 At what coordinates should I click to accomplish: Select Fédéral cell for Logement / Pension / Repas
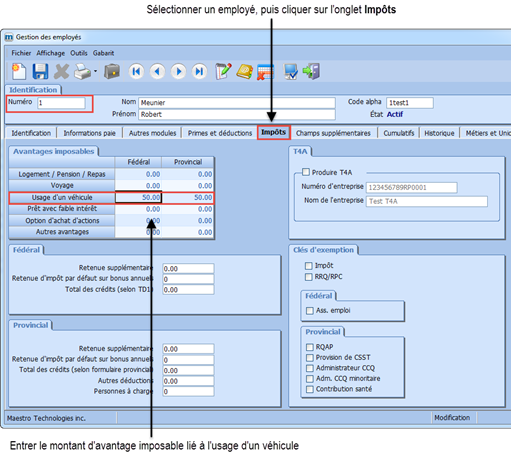click(x=138, y=174)
